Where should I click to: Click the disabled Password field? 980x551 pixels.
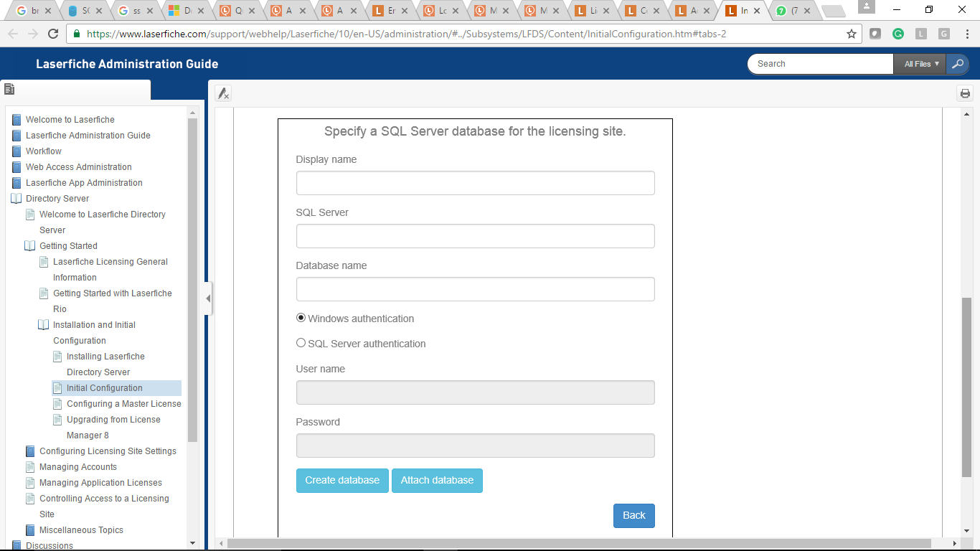coord(475,446)
